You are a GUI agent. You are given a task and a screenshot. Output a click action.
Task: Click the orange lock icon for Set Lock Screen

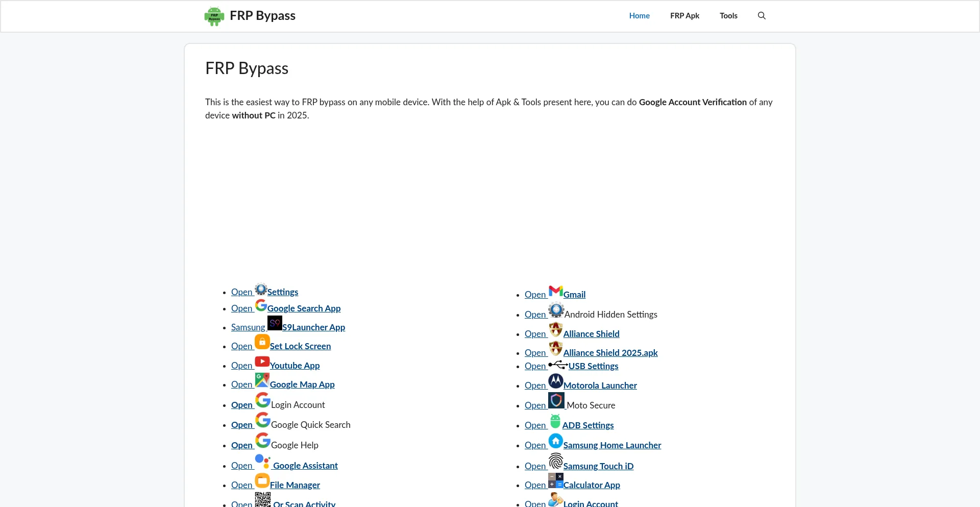262,342
